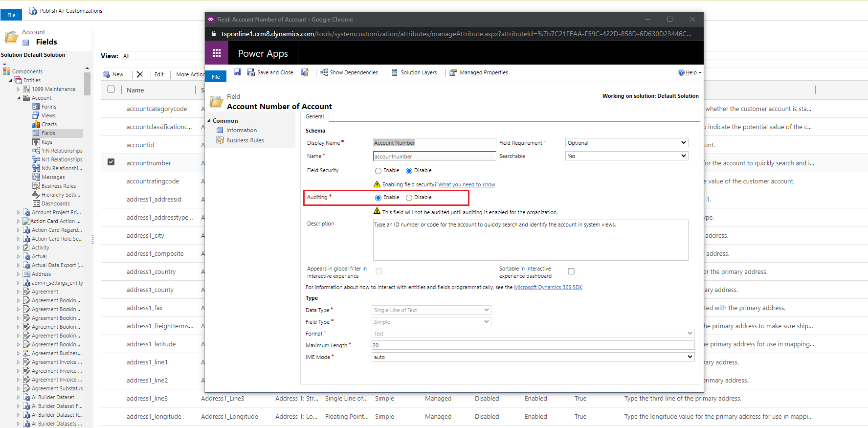This screenshot has width=868, height=428.
Task: Click the Name column header in the grid
Action: pyautogui.click(x=135, y=90)
